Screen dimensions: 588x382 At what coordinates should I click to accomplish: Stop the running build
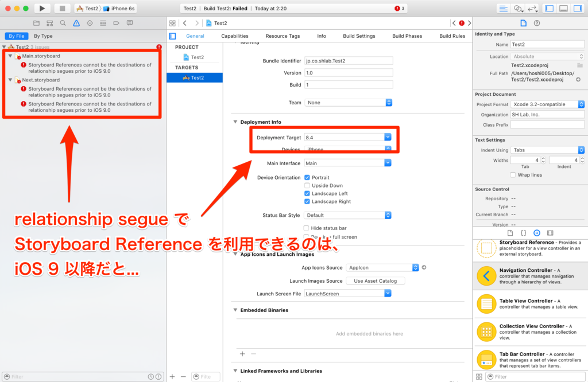point(62,8)
